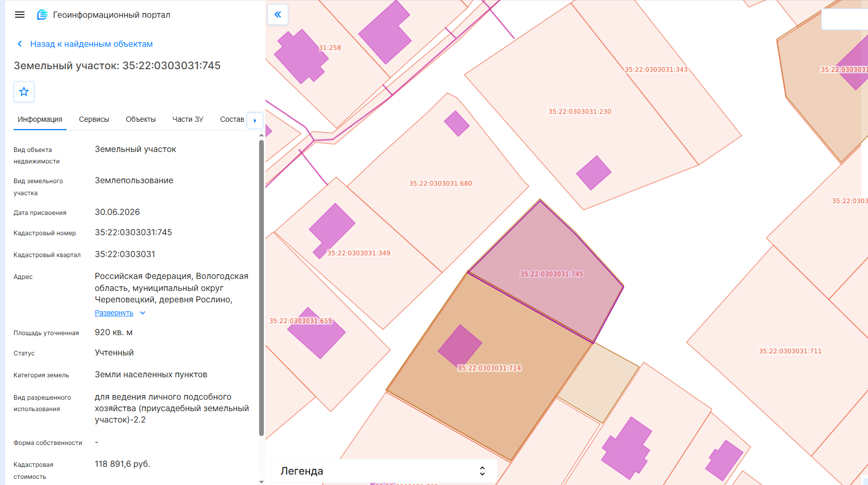Screen dimensions: 868x485
Task: Click the back arrow beside Назад к найденным объектам
Action: (20, 44)
